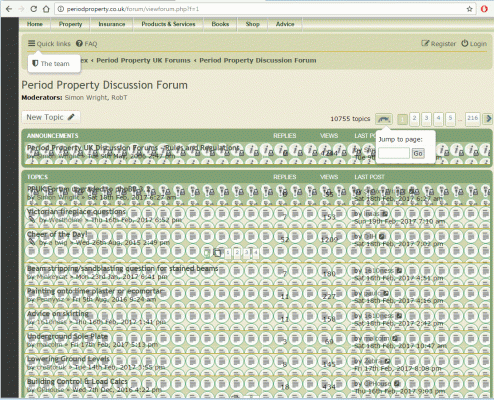This screenshot has height=400, width=494.
Task: Open the Home nav tab
Action: pos(35,24)
